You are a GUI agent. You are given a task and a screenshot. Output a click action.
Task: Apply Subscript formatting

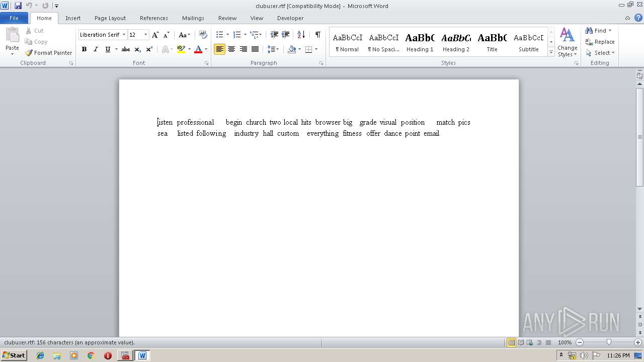point(138,49)
